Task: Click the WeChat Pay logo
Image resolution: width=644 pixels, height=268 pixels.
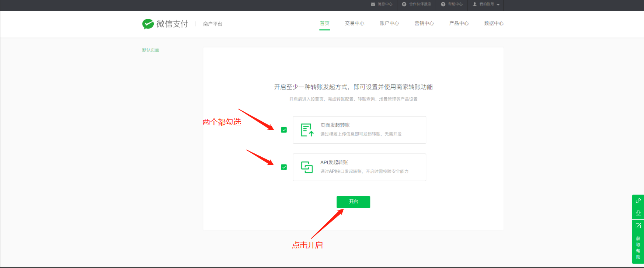Action: 148,24
